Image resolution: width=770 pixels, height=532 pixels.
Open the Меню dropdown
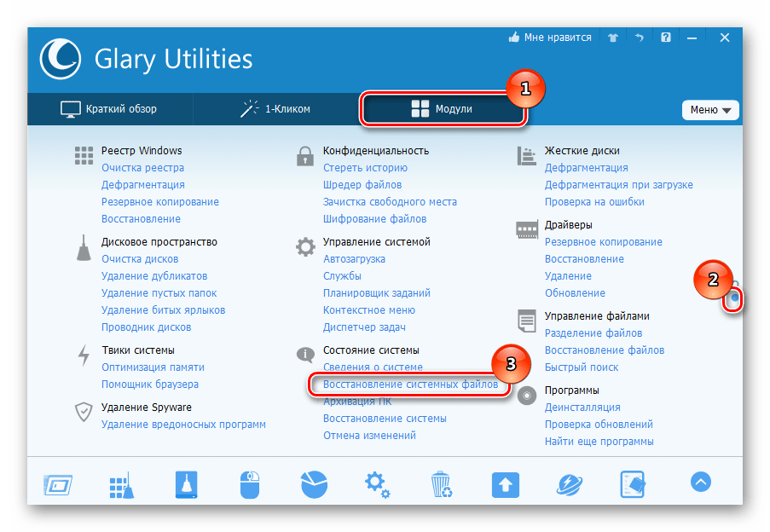[710, 110]
